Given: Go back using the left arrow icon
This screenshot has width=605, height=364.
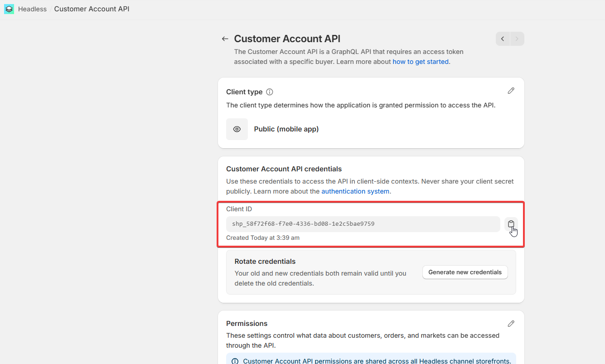Looking at the screenshot, I should click(225, 39).
